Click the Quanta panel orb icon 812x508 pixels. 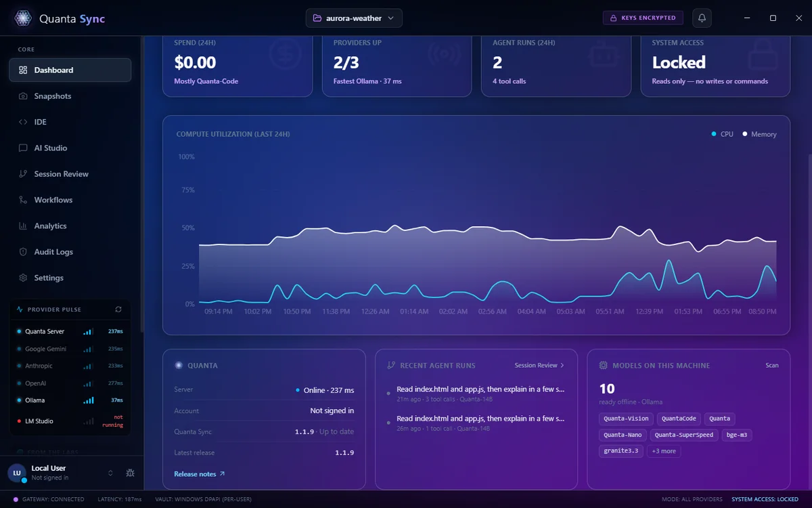click(179, 365)
